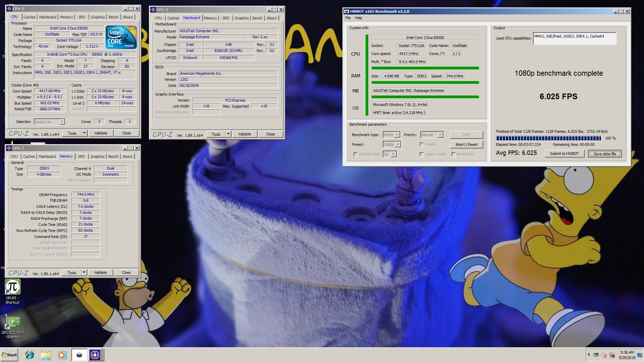Click Validate in the CPU window
This screenshot has height=362, width=644.
[x=101, y=133]
